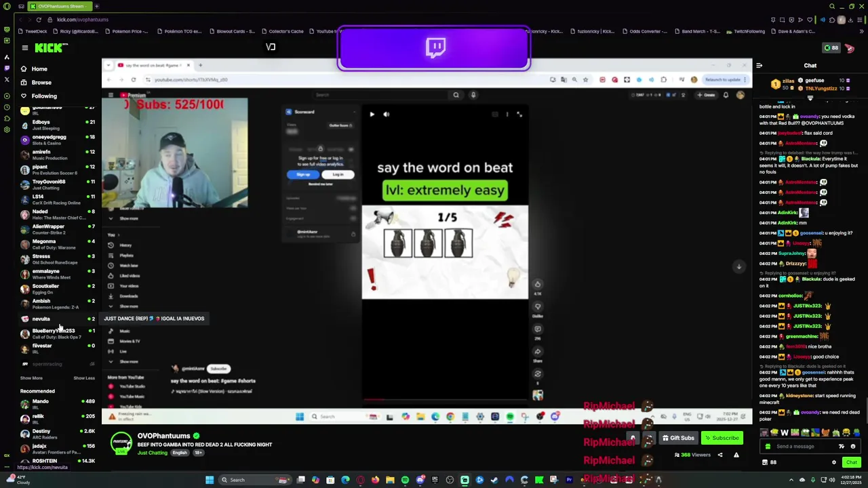868x488 pixels.
Task: Click the W emote in quick emotes
Action: coord(785,432)
